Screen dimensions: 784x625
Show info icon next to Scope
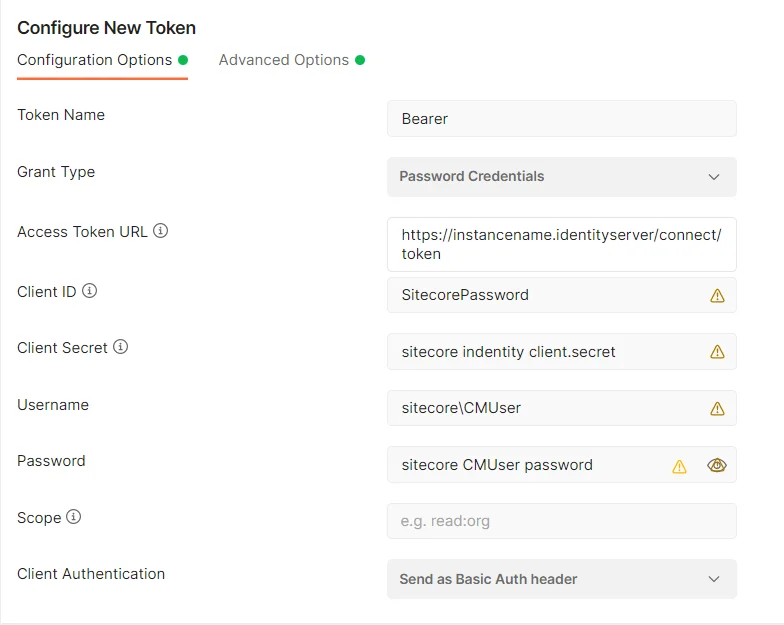coord(74,516)
